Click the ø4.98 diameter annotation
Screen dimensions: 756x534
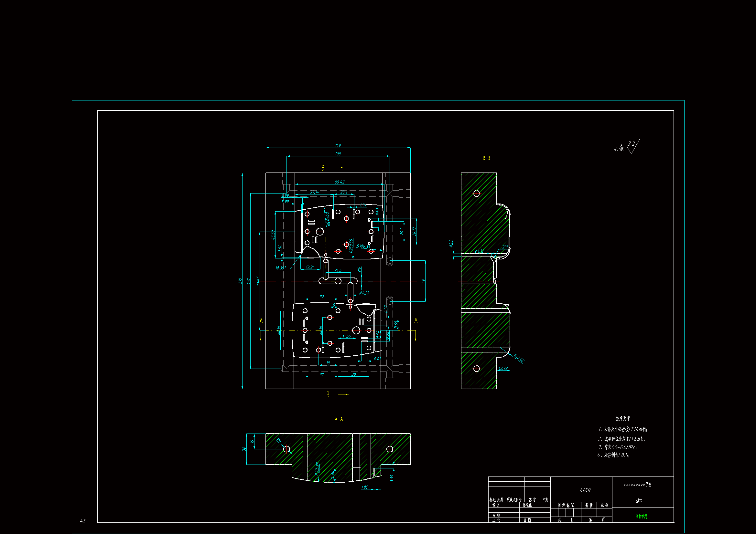(x=364, y=293)
